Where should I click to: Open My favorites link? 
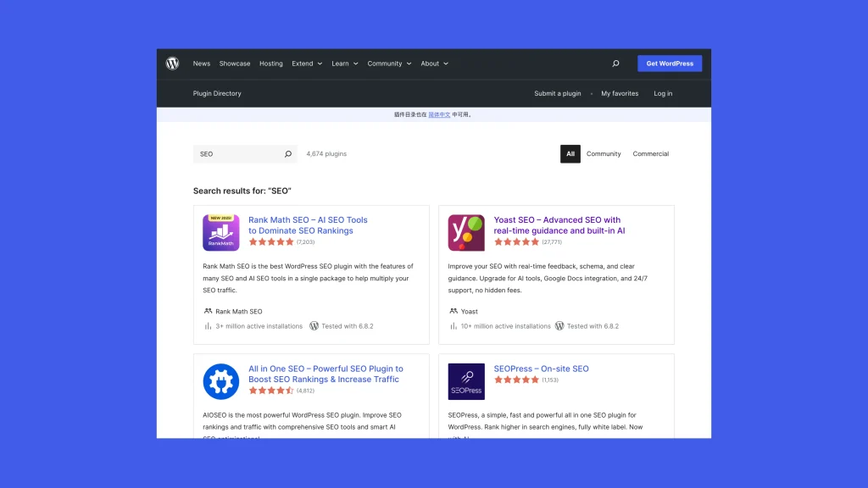point(620,93)
